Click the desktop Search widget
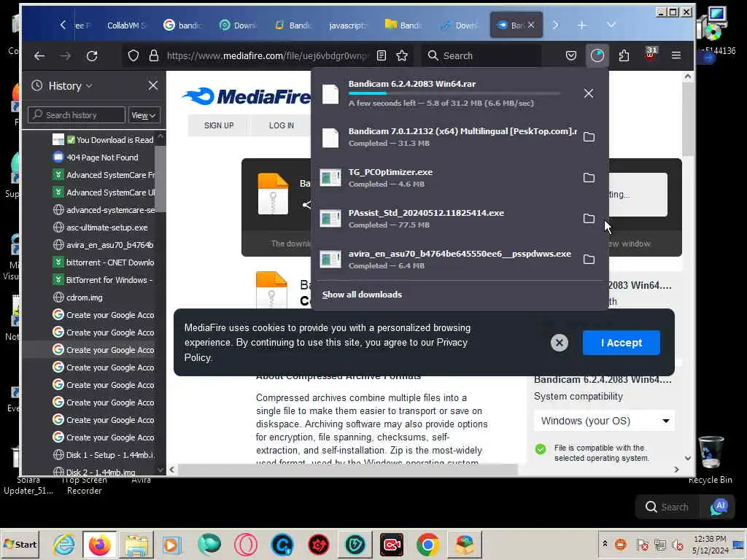 point(667,507)
